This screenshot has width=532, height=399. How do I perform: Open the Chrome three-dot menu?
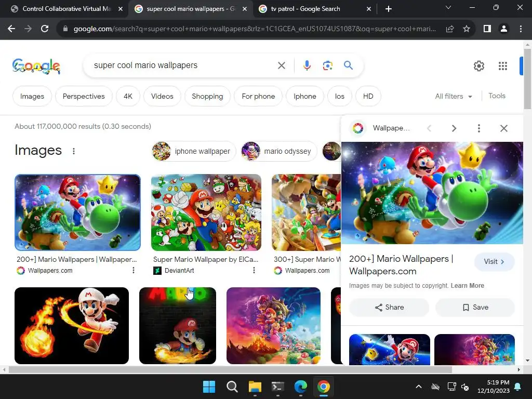click(521, 29)
